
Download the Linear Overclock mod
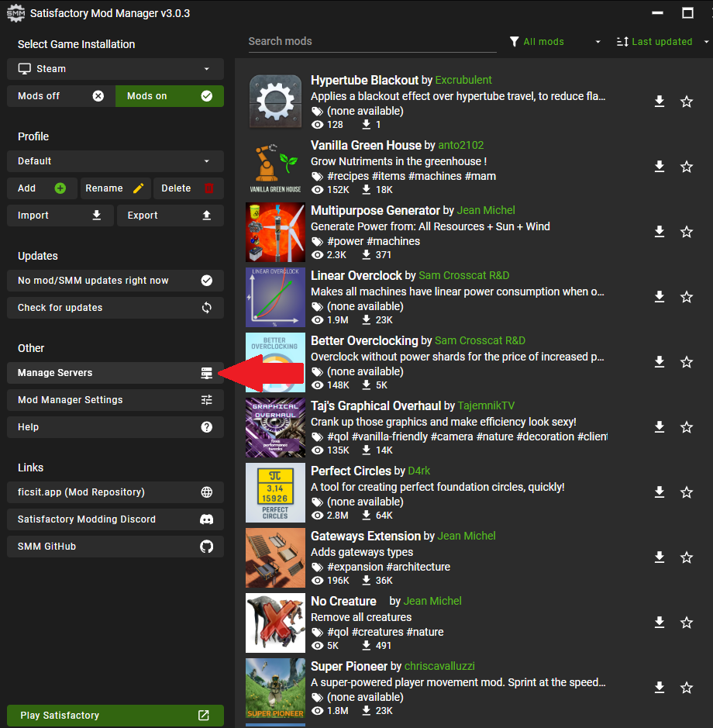click(660, 296)
